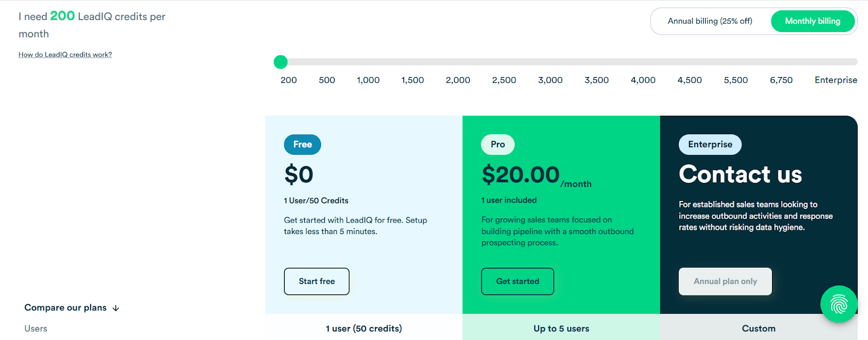The image size is (868, 340).
Task: Select 500 credits on the scale
Action: coord(326,80)
